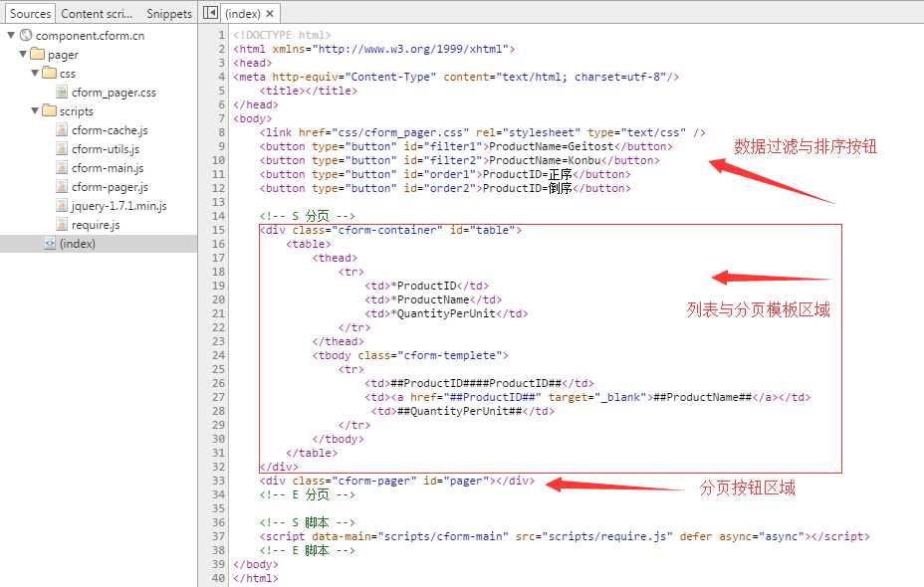Toggle the navigator sidebar button
924x587 pixels.
210,12
